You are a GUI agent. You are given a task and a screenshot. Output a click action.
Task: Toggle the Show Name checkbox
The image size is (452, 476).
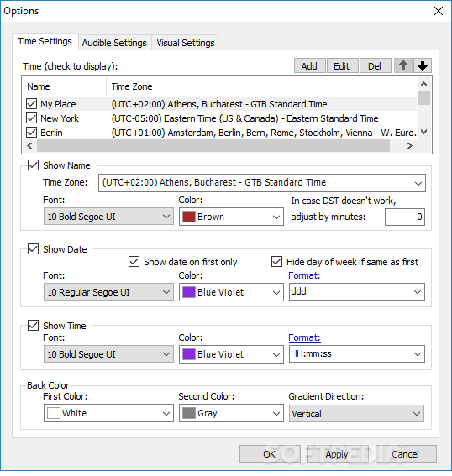33,165
